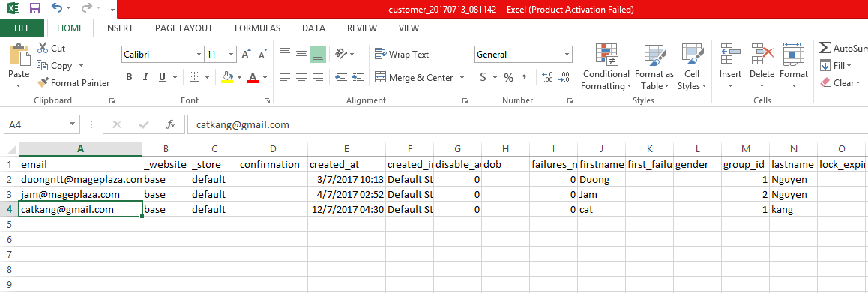Screen dimensions: 868x293
Task: Align text right
Action: coord(318,77)
